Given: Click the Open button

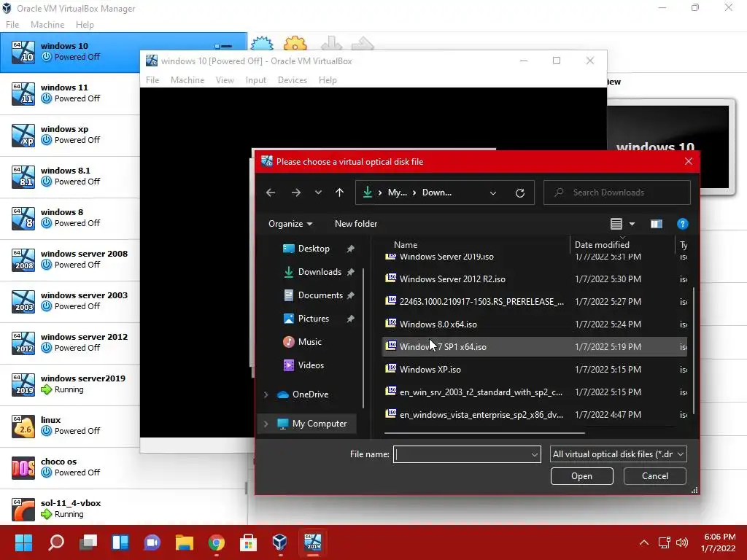Looking at the screenshot, I should (x=581, y=476).
